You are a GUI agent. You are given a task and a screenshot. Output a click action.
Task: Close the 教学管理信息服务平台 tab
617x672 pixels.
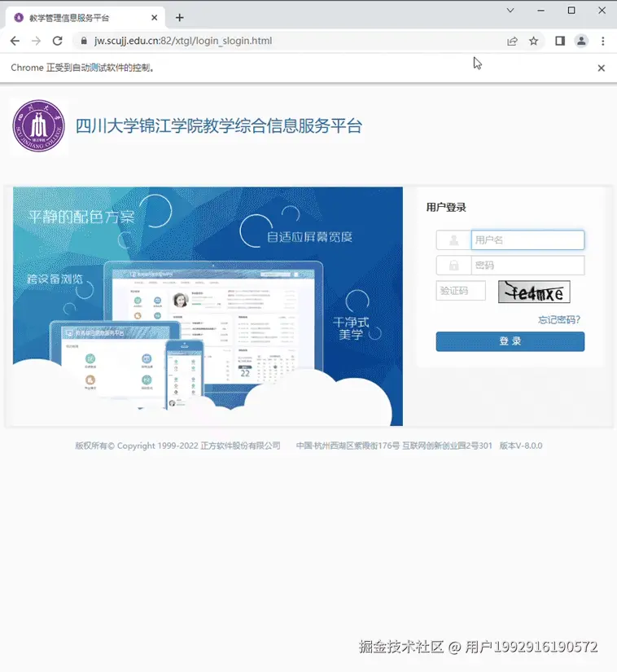point(155,18)
